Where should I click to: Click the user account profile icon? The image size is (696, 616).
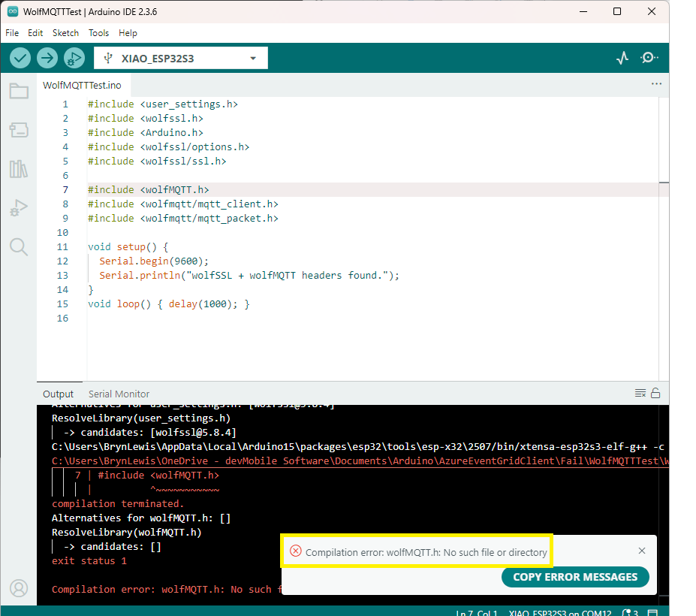(x=19, y=587)
